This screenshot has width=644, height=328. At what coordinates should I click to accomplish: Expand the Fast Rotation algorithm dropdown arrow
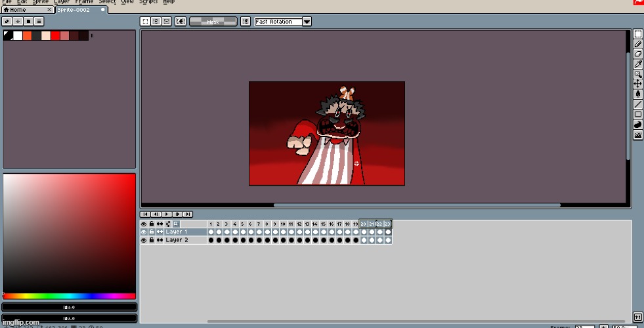pos(307,22)
